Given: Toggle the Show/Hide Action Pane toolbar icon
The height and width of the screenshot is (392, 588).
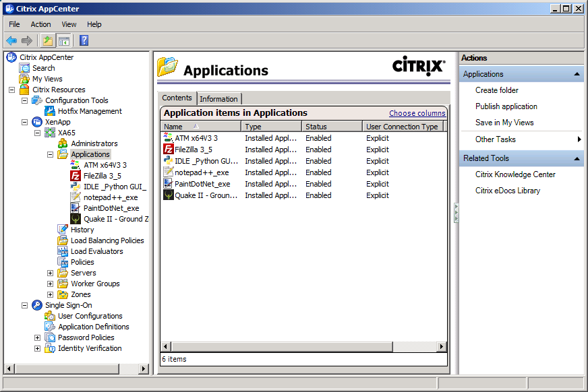Looking at the screenshot, I should click(x=64, y=40).
